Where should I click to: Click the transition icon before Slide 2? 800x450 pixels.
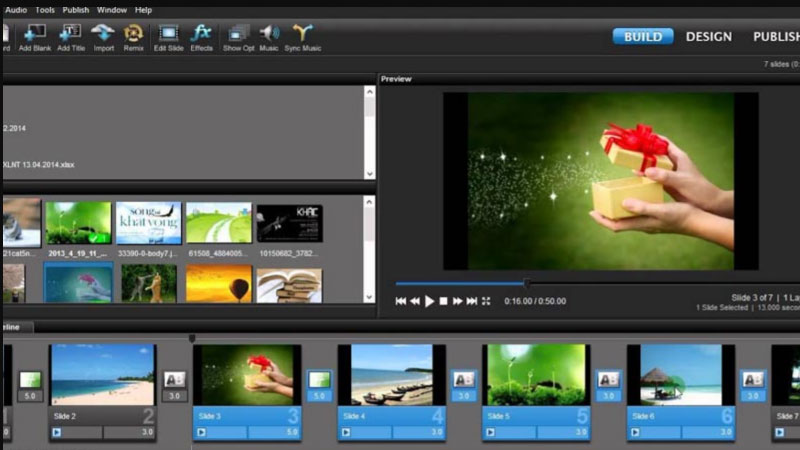click(30, 380)
